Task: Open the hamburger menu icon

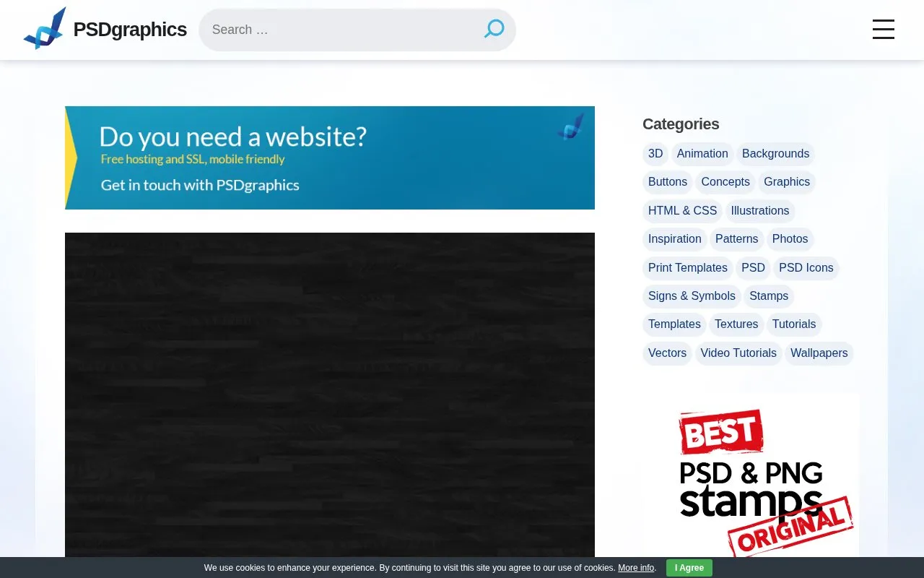Action: [883, 30]
